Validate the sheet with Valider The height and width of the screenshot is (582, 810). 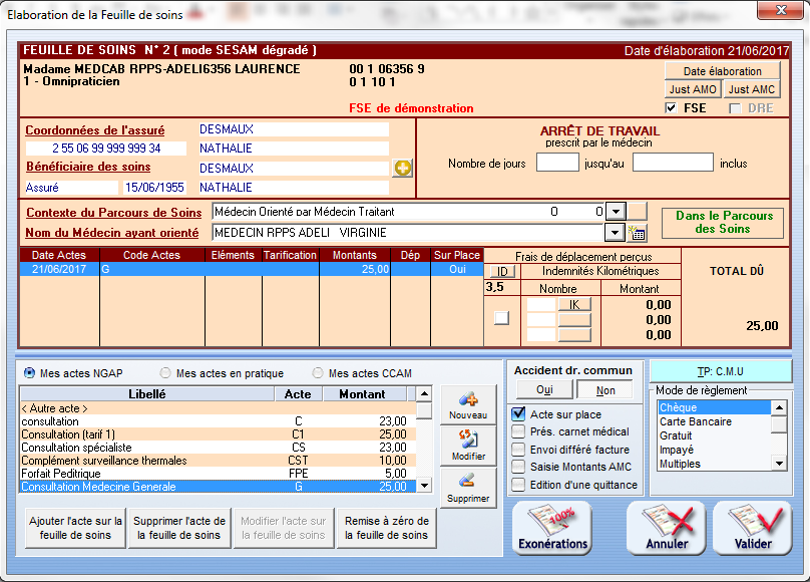pos(753,528)
